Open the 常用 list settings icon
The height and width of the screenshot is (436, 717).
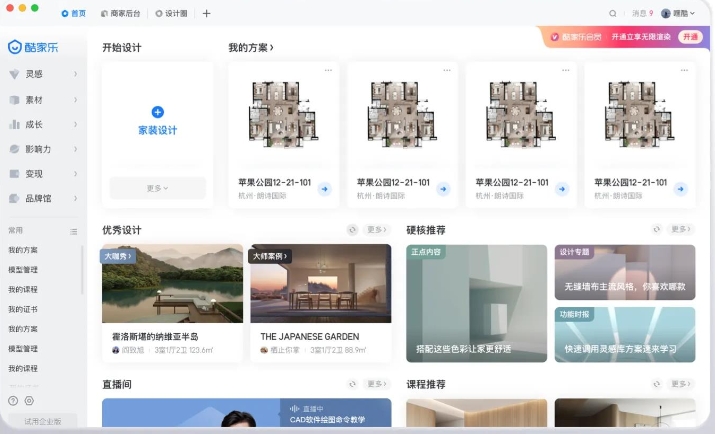point(74,231)
